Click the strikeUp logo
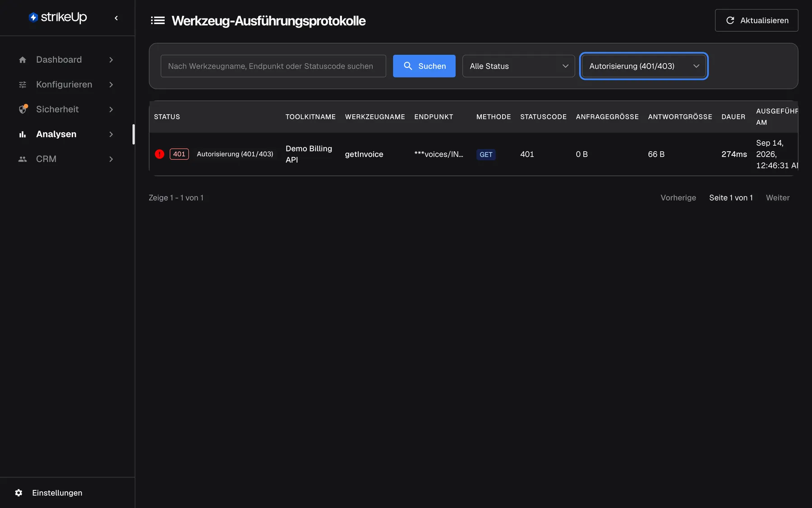 tap(58, 17)
